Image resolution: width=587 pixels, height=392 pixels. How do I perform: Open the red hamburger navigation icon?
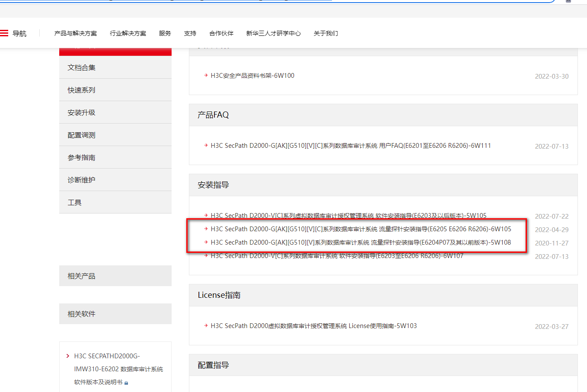(x=4, y=33)
